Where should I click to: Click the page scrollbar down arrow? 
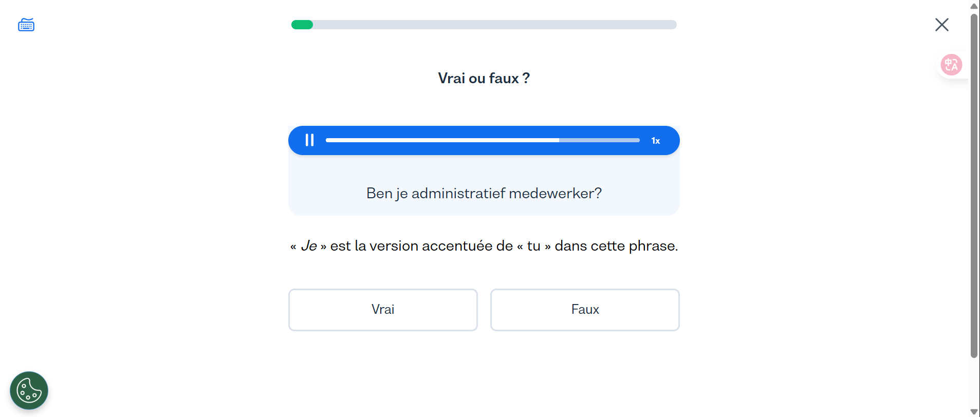(974, 411)
